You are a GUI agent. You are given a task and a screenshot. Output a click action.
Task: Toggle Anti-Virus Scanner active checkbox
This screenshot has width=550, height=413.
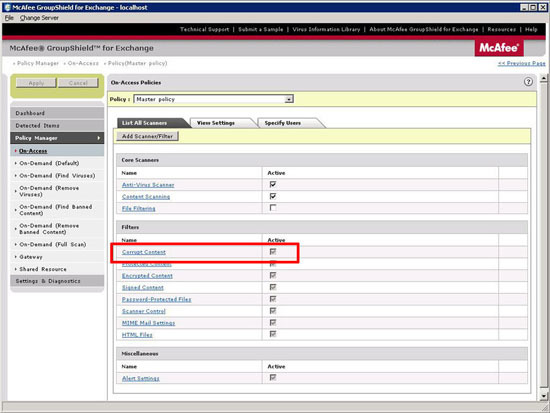273,184
